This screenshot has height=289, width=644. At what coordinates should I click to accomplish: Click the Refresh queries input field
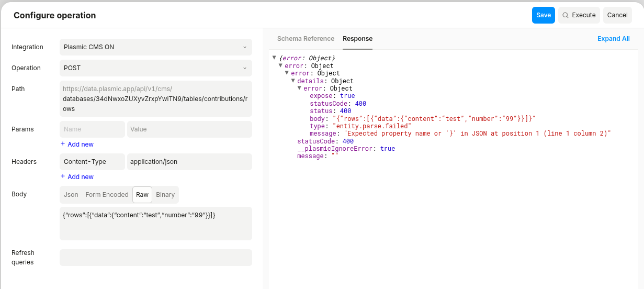(155, 258)
